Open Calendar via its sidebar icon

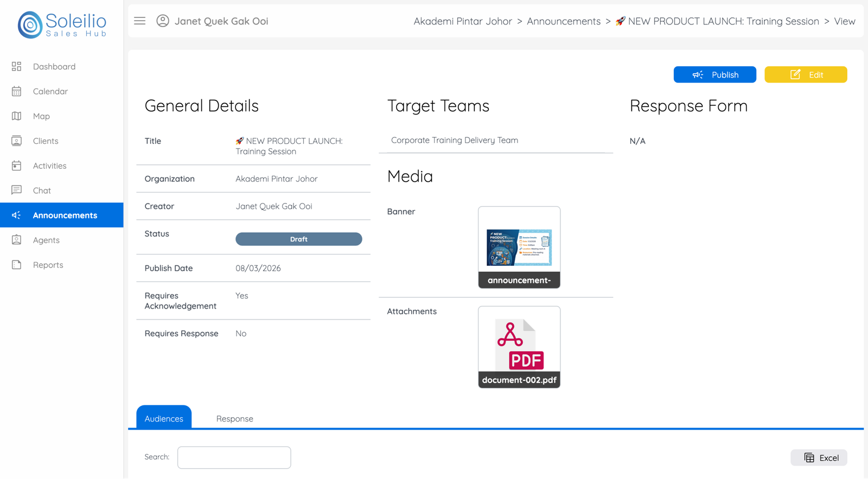[x=17, y=92]
